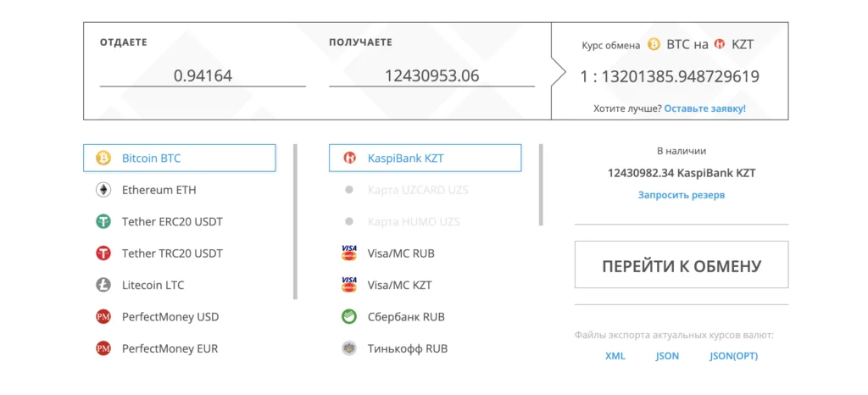The height and width of the screenshot is (395, 868).
Task: Click the PerfectMoney USD icon
Action: coord(103,317)
